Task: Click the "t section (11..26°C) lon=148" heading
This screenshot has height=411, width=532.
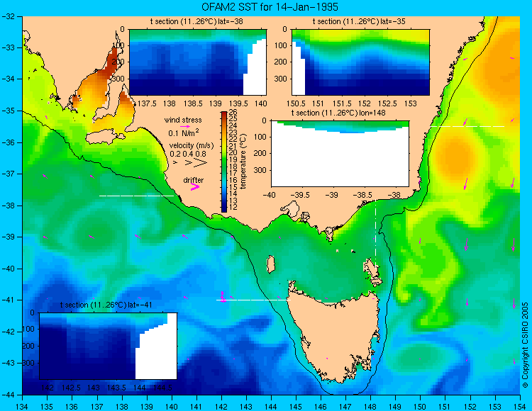Action: point(338,113)
